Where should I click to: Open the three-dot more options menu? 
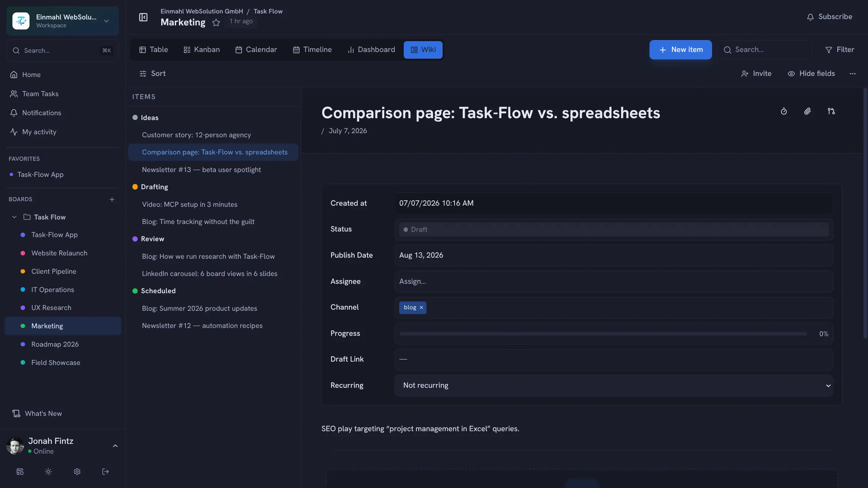853,74
